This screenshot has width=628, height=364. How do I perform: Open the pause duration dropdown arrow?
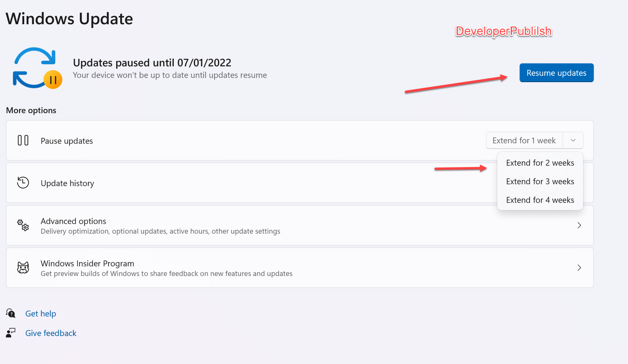(573, 140)
